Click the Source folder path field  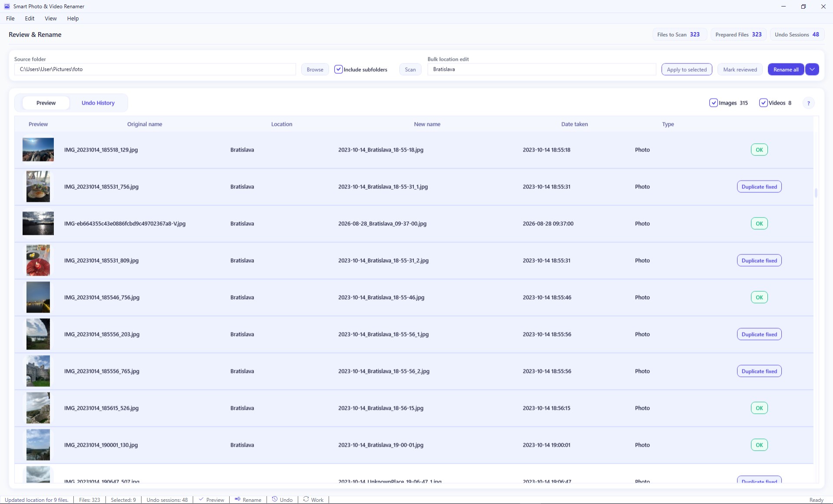[x=155, y=69]
